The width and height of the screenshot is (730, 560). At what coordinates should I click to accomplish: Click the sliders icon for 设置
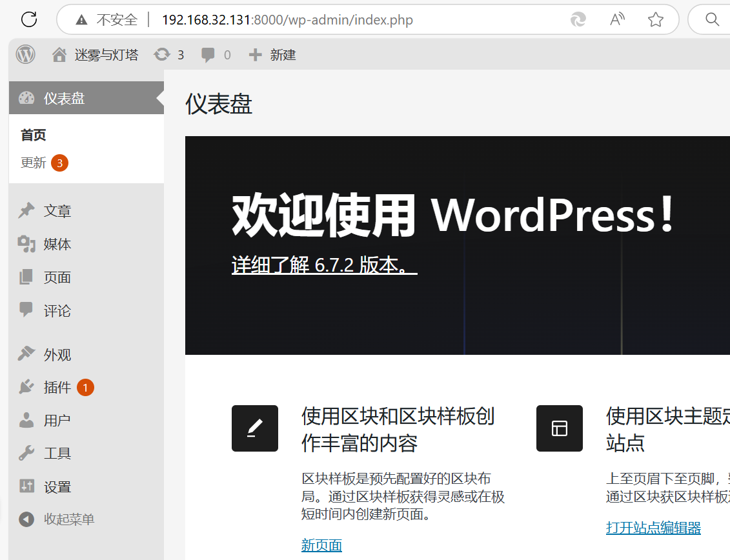[x=26, y=486]
